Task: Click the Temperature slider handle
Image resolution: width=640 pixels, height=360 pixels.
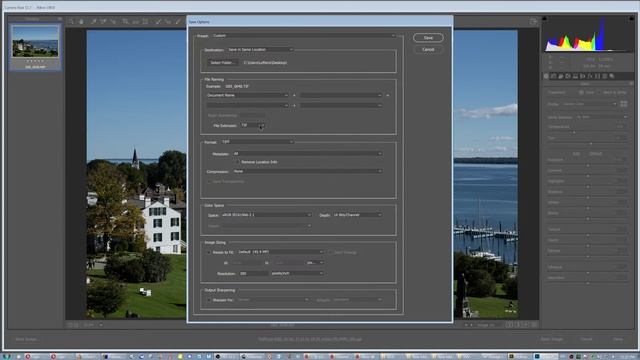Action: pos(574,132)
